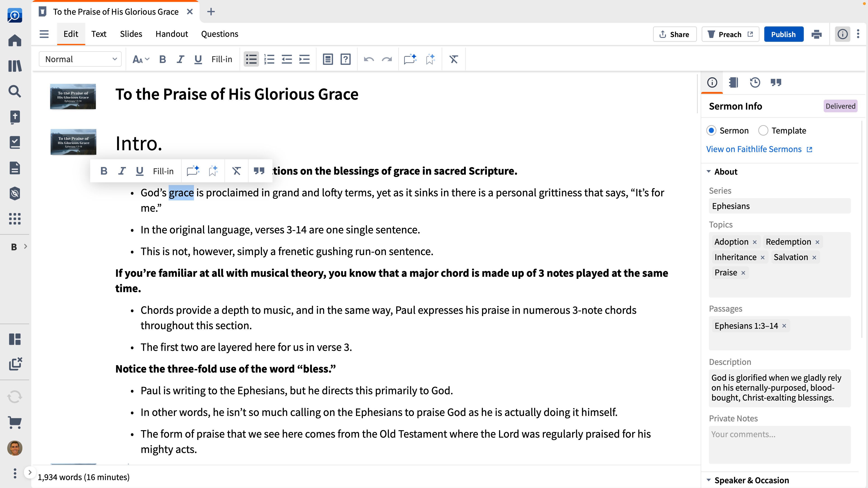The height and width of the screenshot is (488, 868).
Task: Click the Print icon
Action: tap(816, 34)
